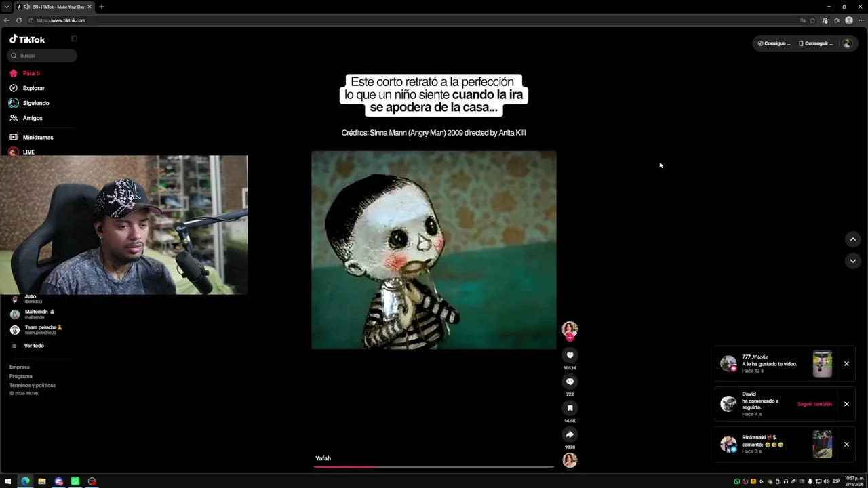Open David's avatar in notification
868x488 pixels.
tap(728, 404)
